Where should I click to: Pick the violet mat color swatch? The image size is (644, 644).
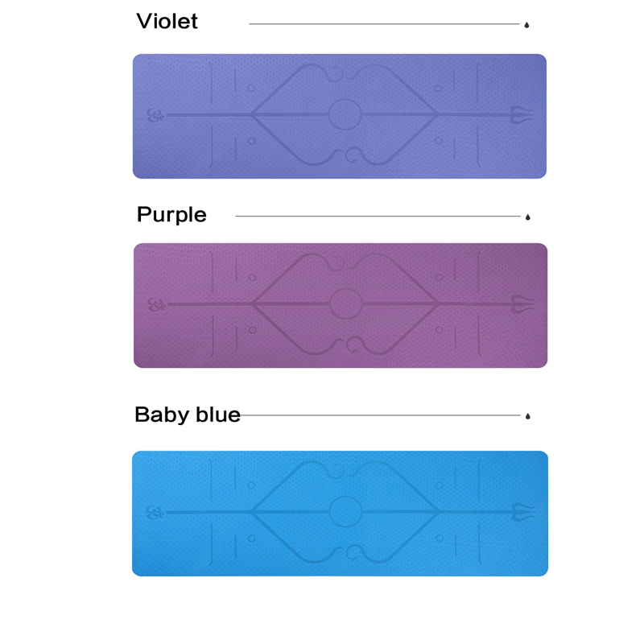pyautogui.click(x=340, y=116)
